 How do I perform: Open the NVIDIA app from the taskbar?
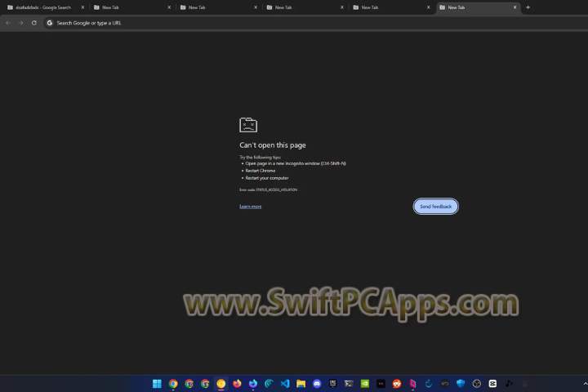point(365,383)
